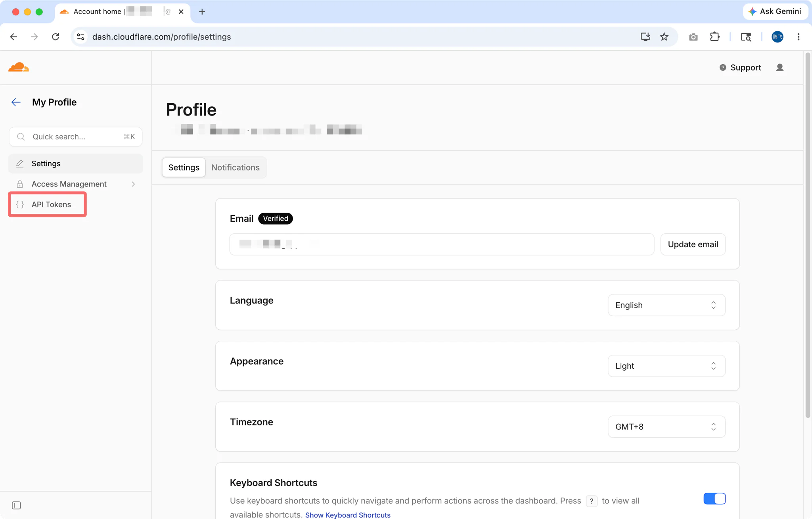Click the Access Management lock icon
Screen dimensions: 812x519
tap(20, 184)
